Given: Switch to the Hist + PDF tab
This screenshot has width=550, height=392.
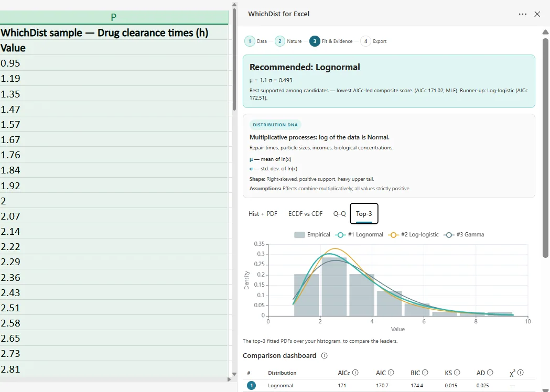Looking at the screenshot, I should [x=263, y=213].
